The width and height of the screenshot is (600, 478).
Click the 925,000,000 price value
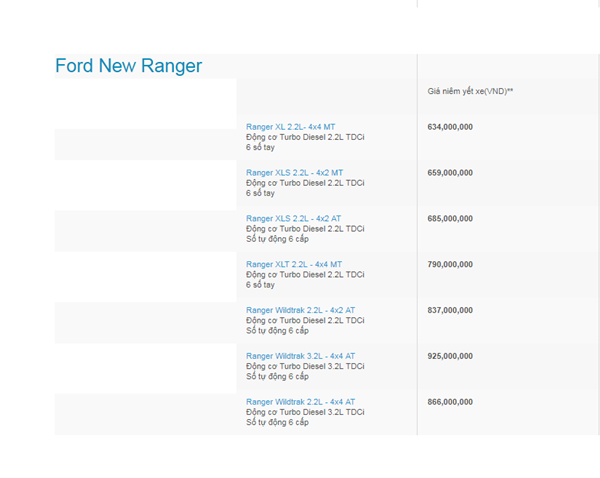450,356
